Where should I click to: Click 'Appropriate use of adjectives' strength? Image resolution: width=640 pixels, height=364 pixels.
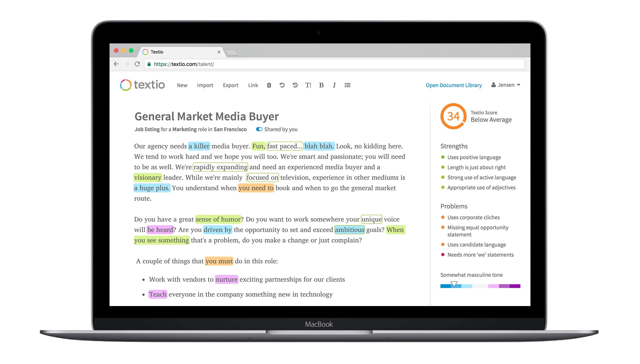[x=481, y=188]
